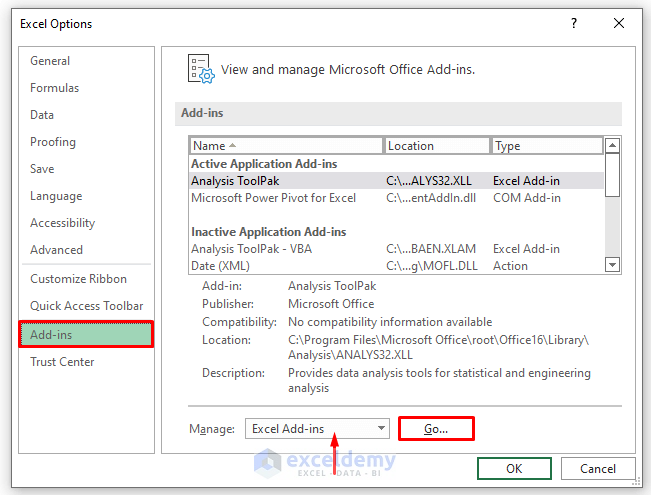Select the Analysis ToolPak row
The height and width of the screenshot is (495, 651).
[x=396, y=181]
